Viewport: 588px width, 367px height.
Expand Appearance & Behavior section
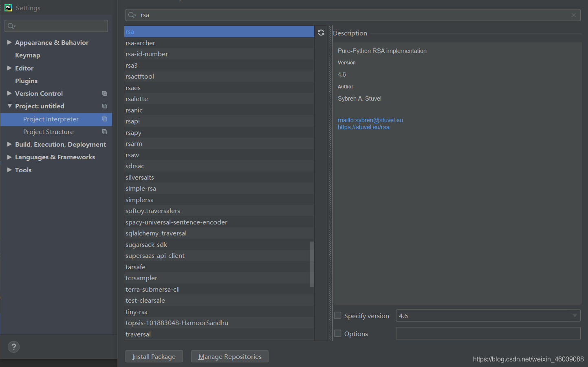(9, 42)
